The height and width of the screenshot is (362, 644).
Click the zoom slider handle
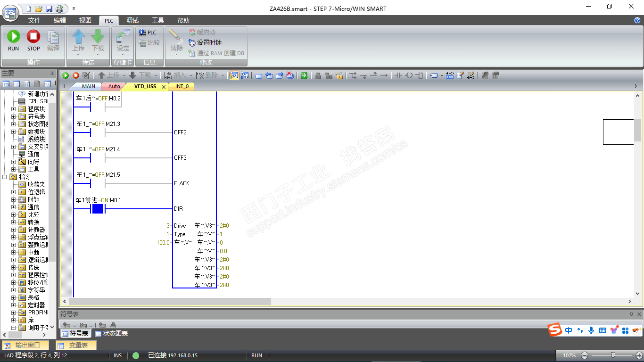tap(613, 355)
